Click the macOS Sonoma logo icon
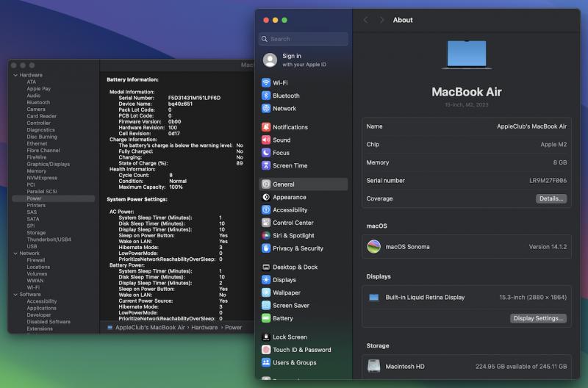 click(373, 247)
